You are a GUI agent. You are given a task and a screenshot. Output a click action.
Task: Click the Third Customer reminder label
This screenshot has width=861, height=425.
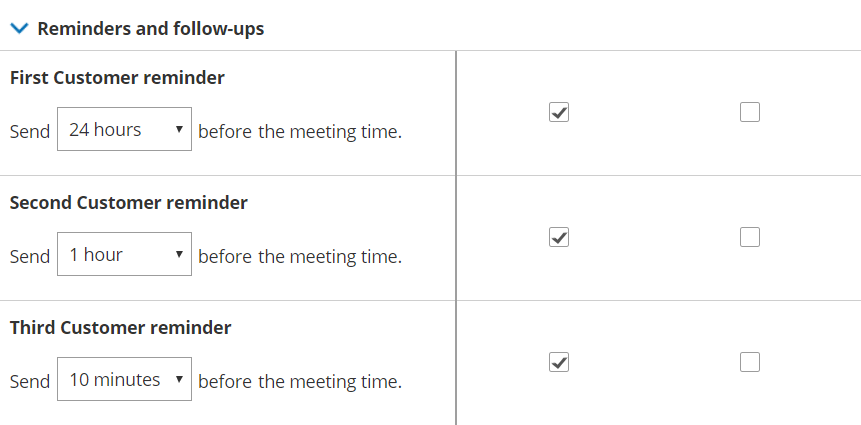coord(120,328)
